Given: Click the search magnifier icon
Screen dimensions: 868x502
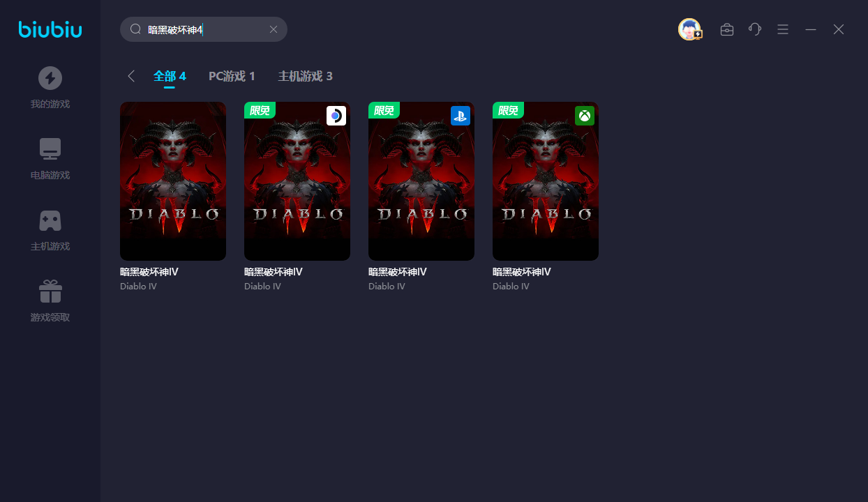Looking at the screenshot, I should [x=135, y=29].
